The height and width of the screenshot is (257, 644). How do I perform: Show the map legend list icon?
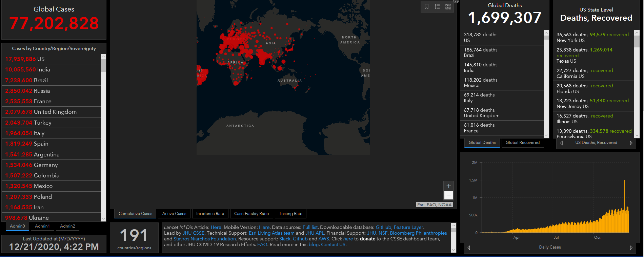437,6
